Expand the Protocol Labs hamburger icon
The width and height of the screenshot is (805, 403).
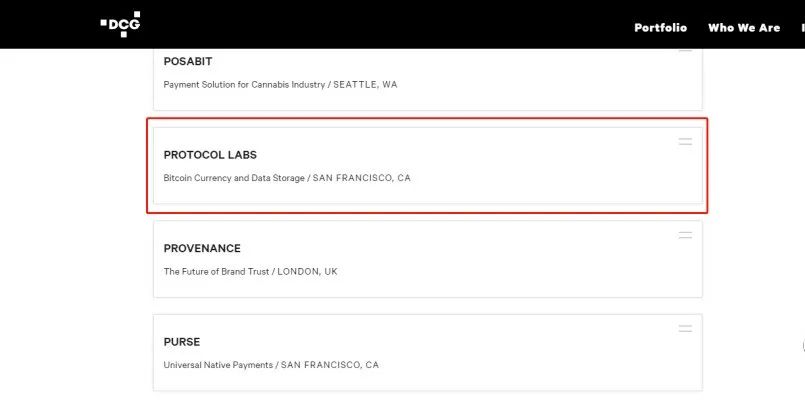pos(685,141)
